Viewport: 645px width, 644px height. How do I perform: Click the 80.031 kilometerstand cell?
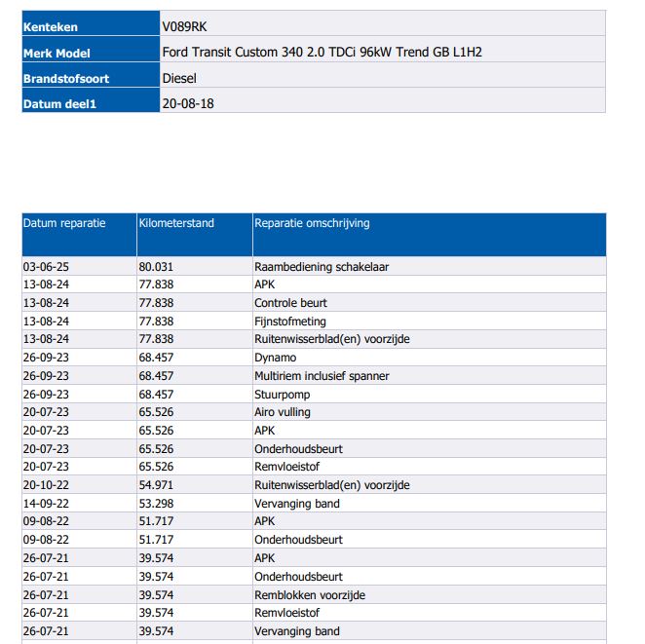pos(156,266)
